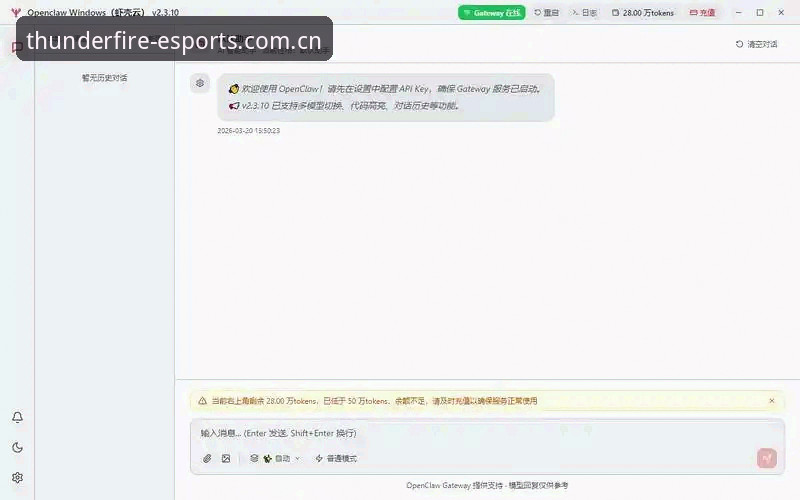
Task: Click the pink send message button
Action: 767,458
